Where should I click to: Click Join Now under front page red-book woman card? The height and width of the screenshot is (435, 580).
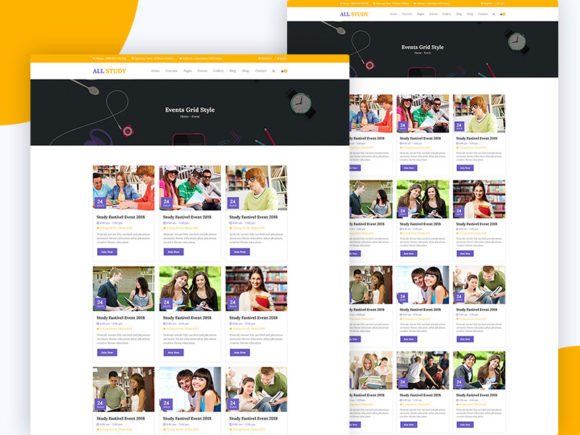pyautogui.click(x=240, y=353)
